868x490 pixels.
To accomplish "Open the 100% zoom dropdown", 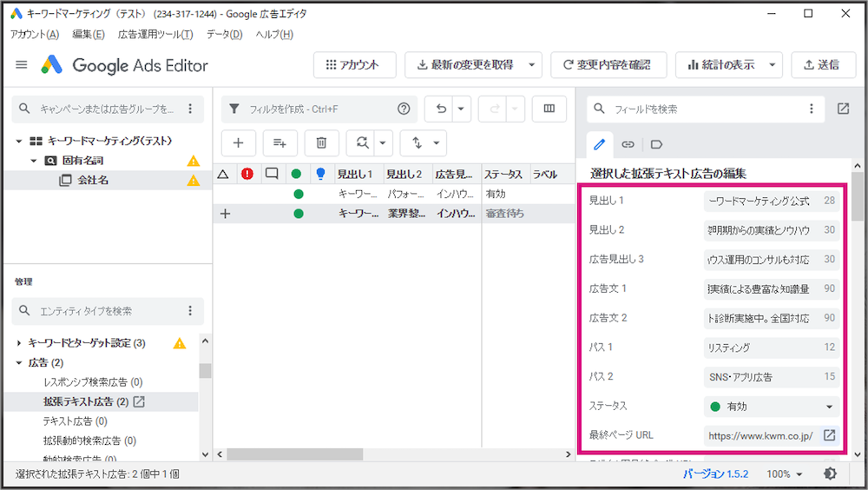I will [785, 473].
